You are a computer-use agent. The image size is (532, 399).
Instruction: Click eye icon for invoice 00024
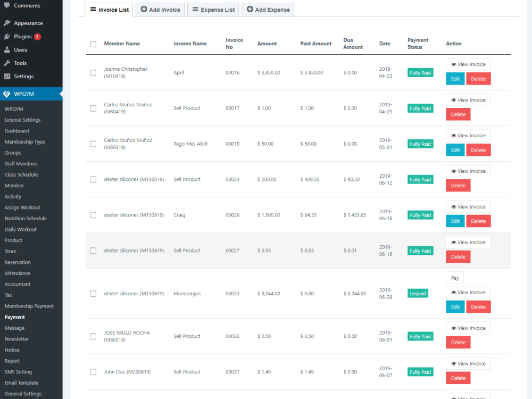(x=453, y=171)
